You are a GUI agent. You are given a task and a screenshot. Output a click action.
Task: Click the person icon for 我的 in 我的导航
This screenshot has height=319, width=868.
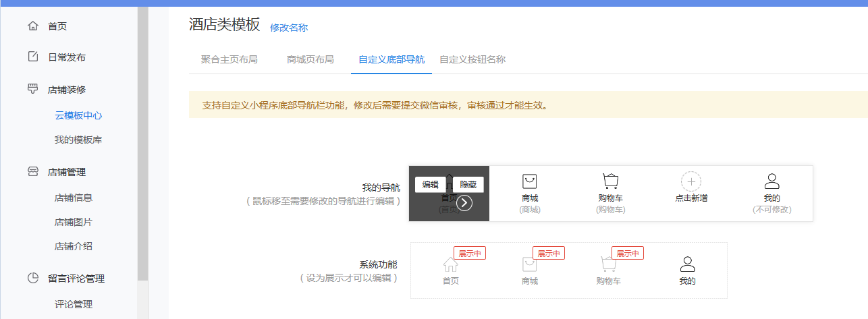click(771, 181)
